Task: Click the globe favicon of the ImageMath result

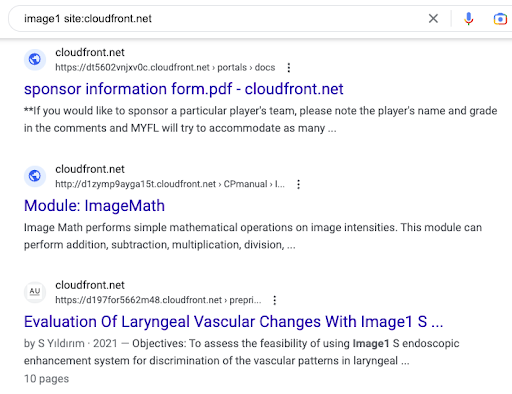Action: point(35,176)
